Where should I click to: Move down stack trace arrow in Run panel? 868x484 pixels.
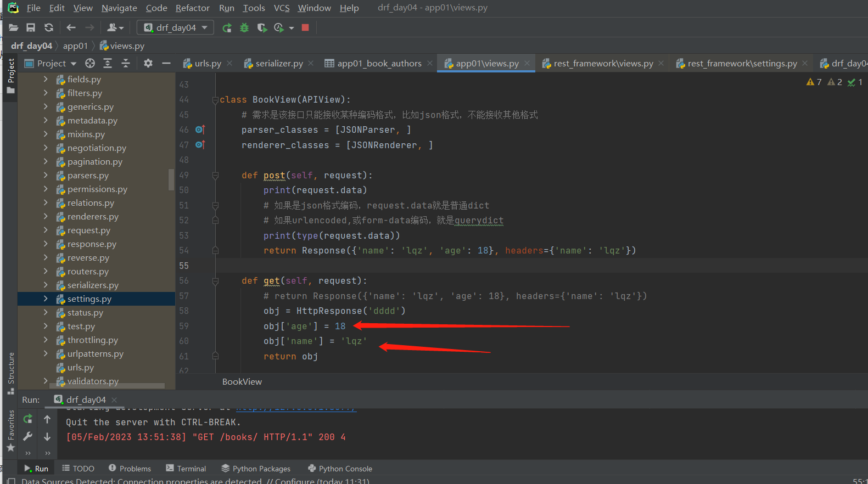coord(47,437)
